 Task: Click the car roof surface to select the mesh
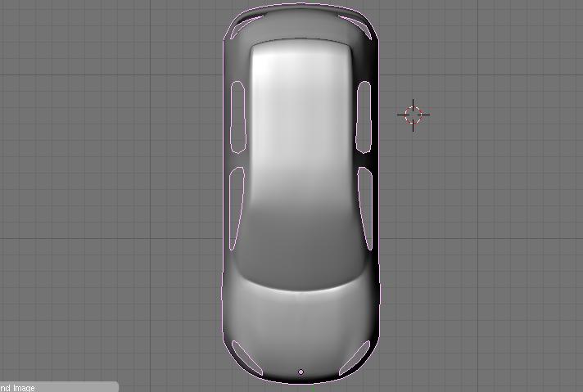tap(301, 123)
